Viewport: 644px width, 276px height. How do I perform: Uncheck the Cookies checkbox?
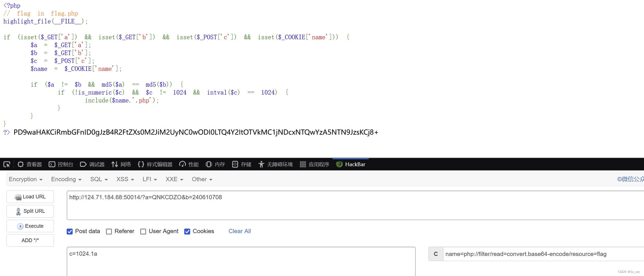pyautogui.click(x=187, y=231)
